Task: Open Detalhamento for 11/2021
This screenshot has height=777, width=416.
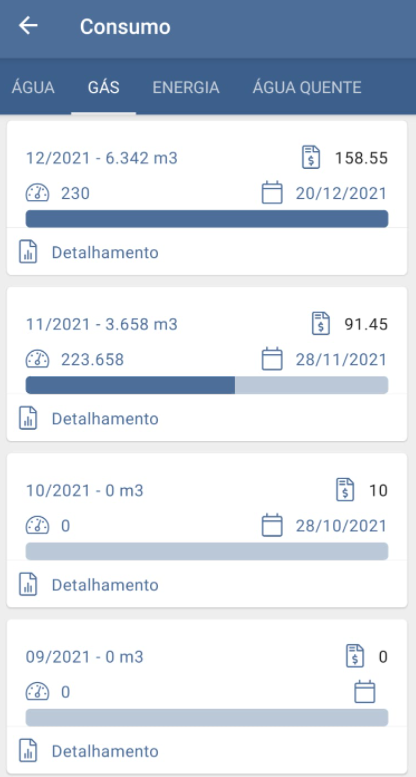Action: (x=105, y=419)
